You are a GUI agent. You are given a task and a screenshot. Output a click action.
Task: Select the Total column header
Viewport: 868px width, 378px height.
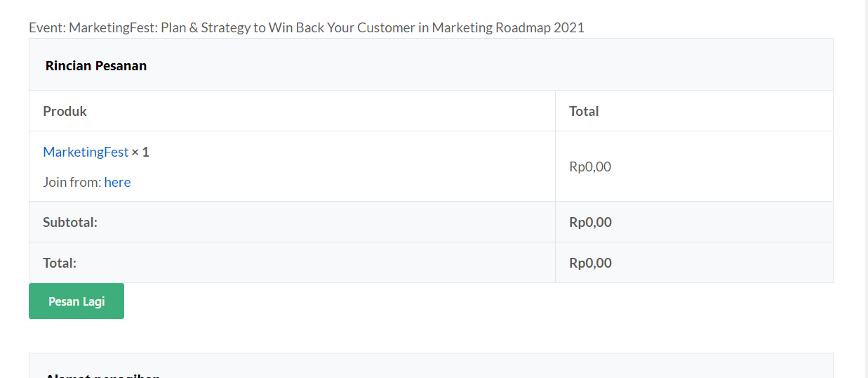pos(584,111)
